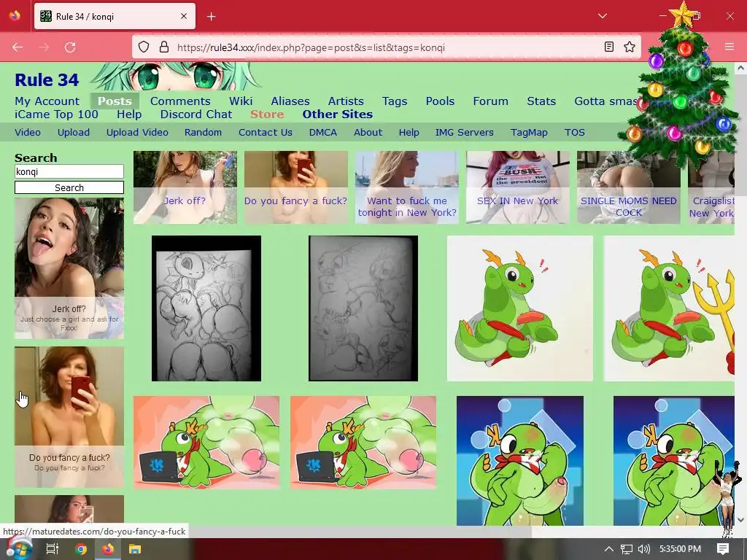Open the Discord Chat link
747x560 pixels.
click(x=196, y=114)
